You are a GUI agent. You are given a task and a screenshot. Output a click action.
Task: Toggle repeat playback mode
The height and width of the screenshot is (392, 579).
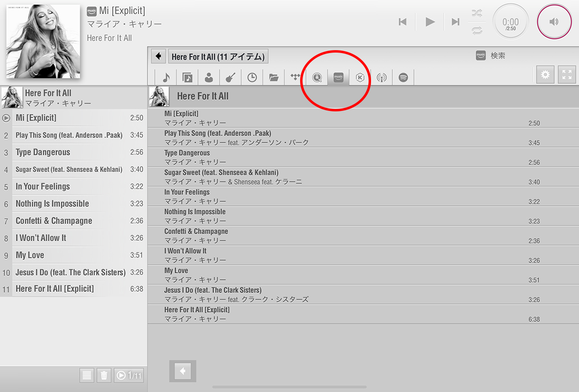pos(477,30)
